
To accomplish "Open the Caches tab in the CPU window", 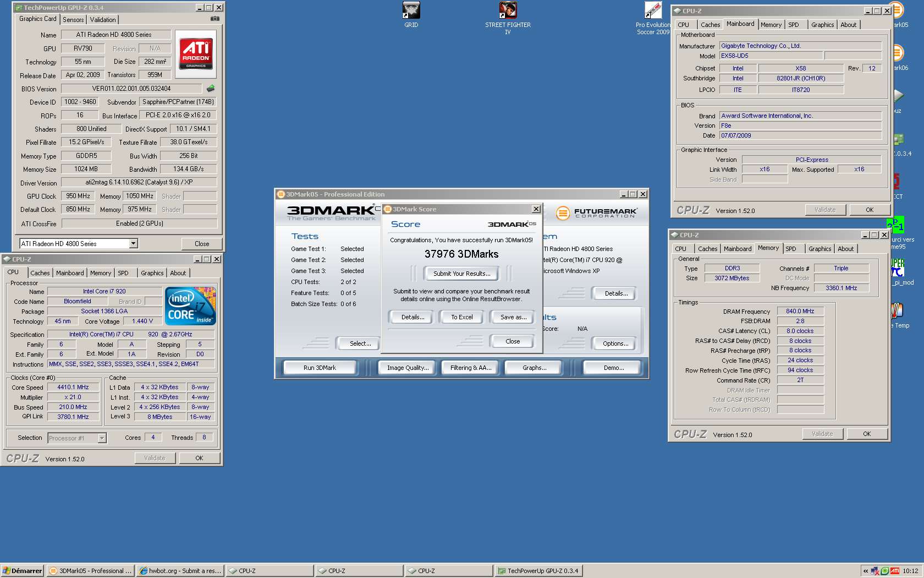I will (x=40, y=273).
